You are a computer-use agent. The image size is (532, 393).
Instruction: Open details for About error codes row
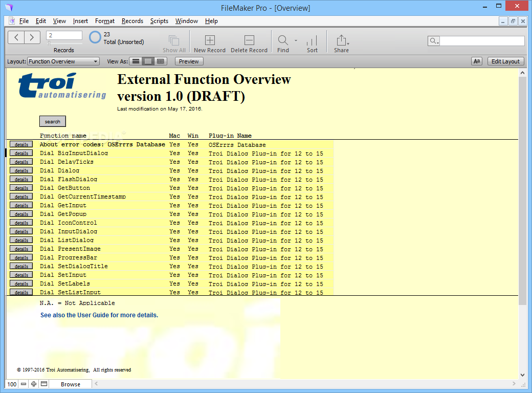(x=21, y=145)
